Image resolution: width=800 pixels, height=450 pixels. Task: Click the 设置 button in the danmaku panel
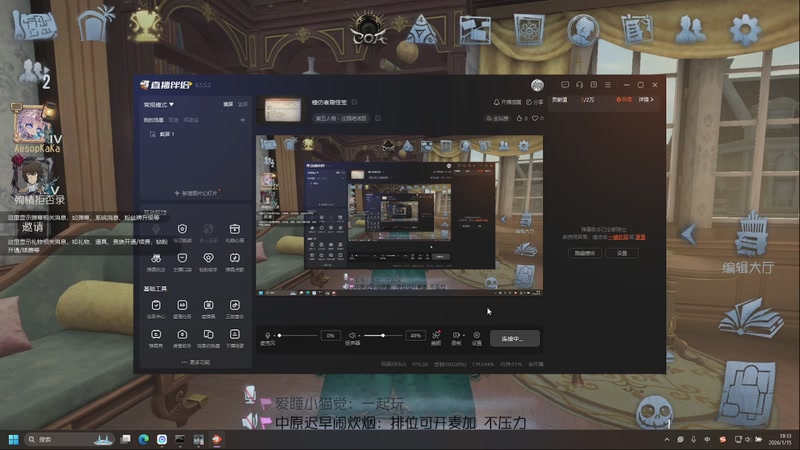pyautogui.click(x=621, y=253)
